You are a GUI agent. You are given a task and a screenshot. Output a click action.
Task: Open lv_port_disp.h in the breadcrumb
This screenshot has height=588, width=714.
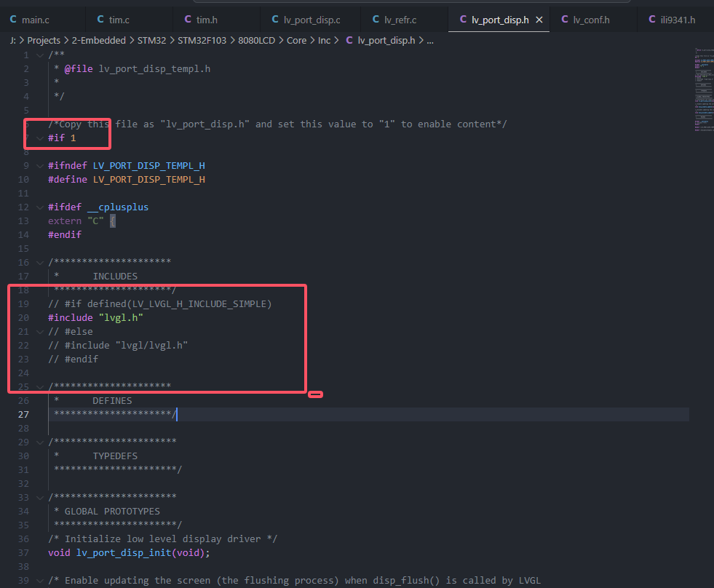(386, 41)
